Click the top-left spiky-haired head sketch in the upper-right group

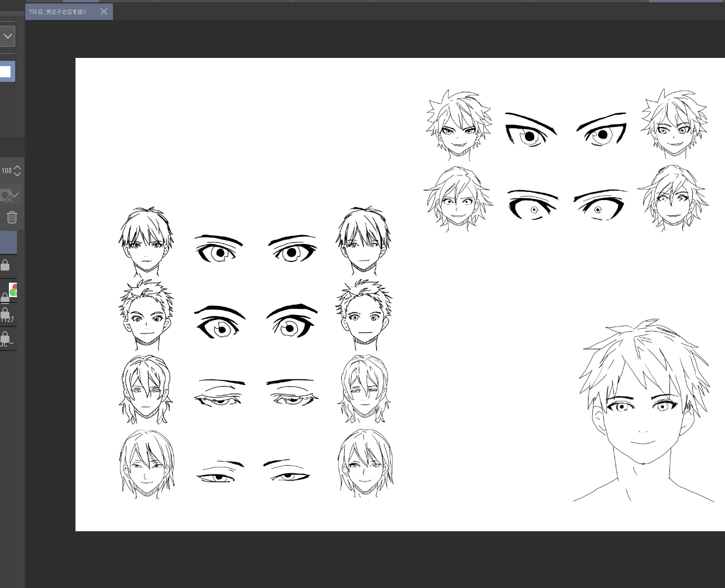(x=459, y=125)
